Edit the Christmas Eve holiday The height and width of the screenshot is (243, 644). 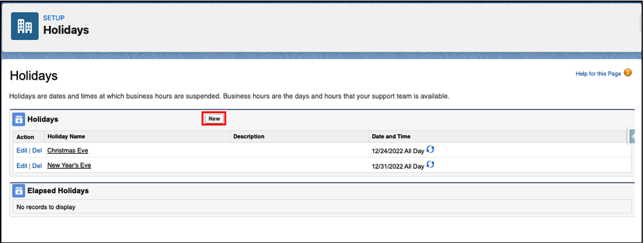pos(22,151)
